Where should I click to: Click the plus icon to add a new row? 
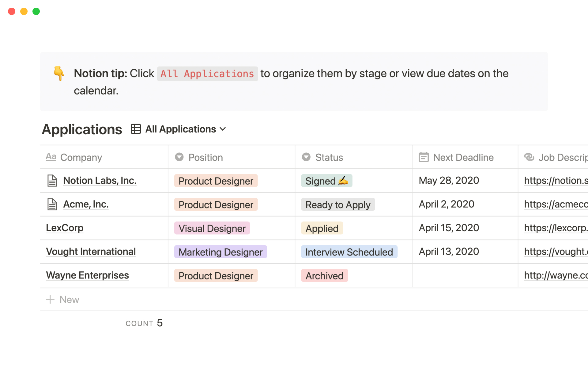[50, 299]
